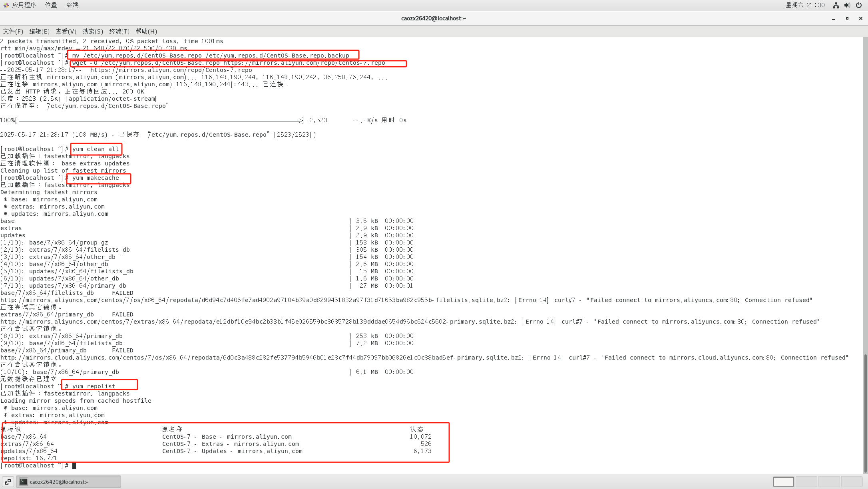This screenshot has height=489, width=868.
Task: Open the 应用程序 applications menu
Action: (23, 5)
